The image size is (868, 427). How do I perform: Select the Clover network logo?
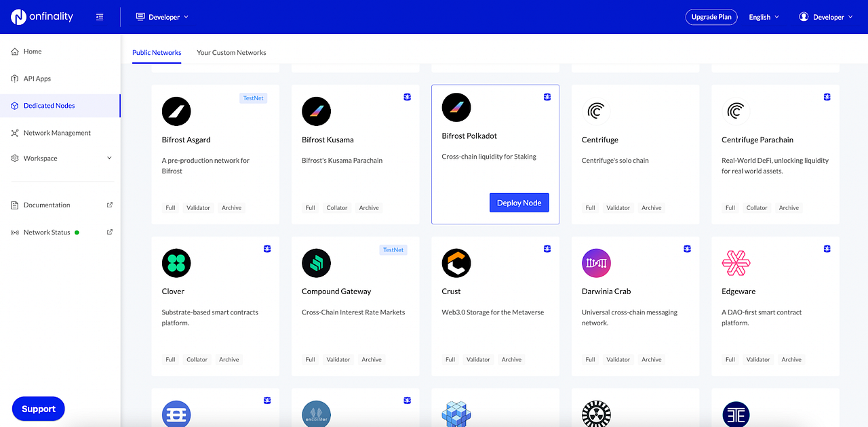176,263
